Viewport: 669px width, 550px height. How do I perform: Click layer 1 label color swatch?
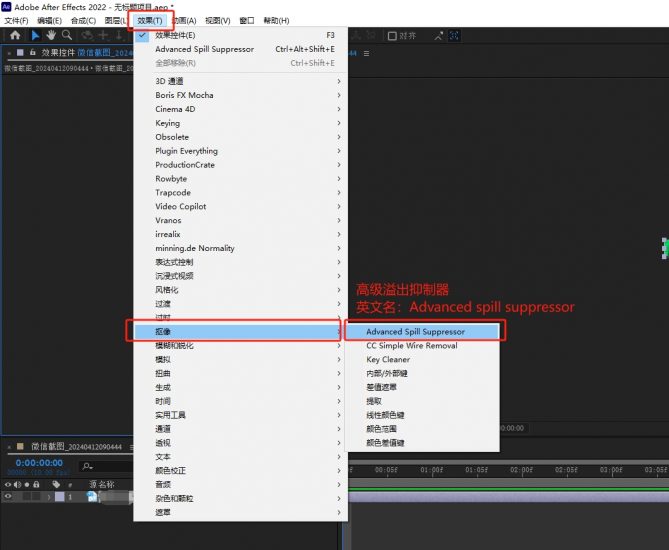tap(60, 497)
